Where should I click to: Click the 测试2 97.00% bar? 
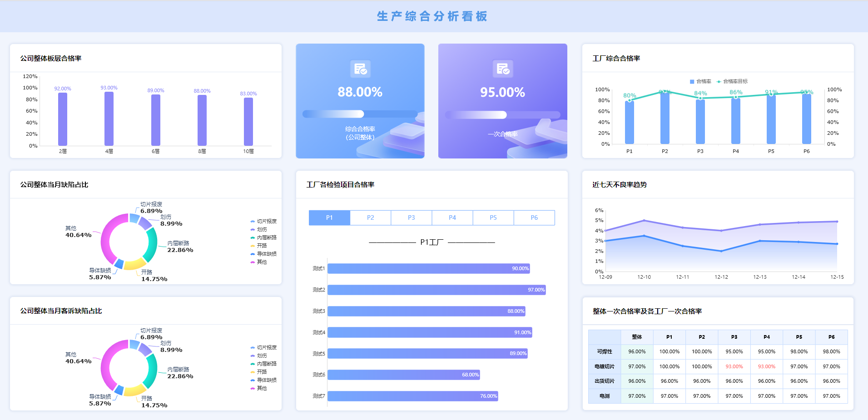pyautogui.click(x=436, y=290)
